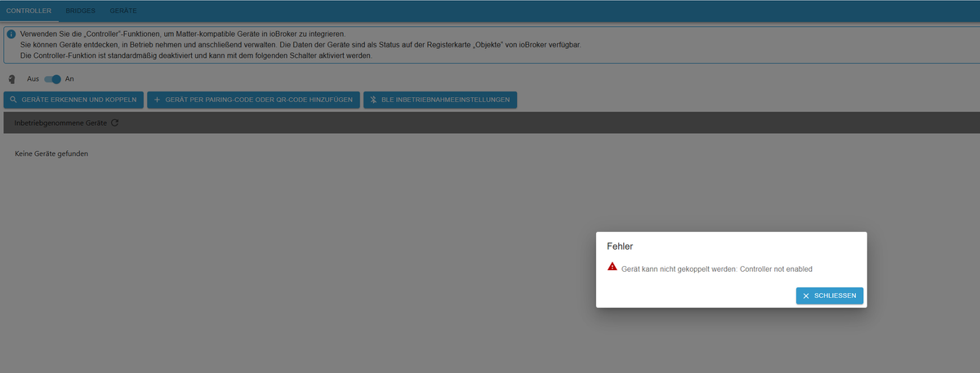Switch to the Controller tab
Screen dimensions: 980x373
pyautogui.click(x=29, y=11)
